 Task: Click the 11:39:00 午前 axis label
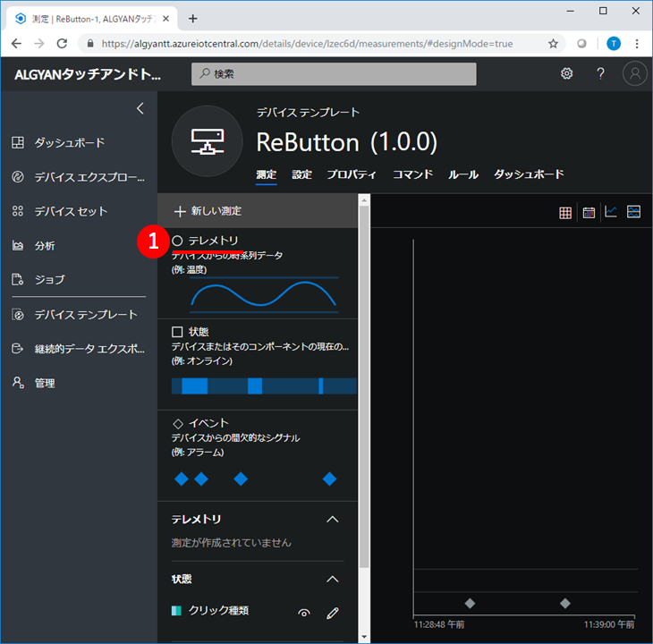coord(609,624)
